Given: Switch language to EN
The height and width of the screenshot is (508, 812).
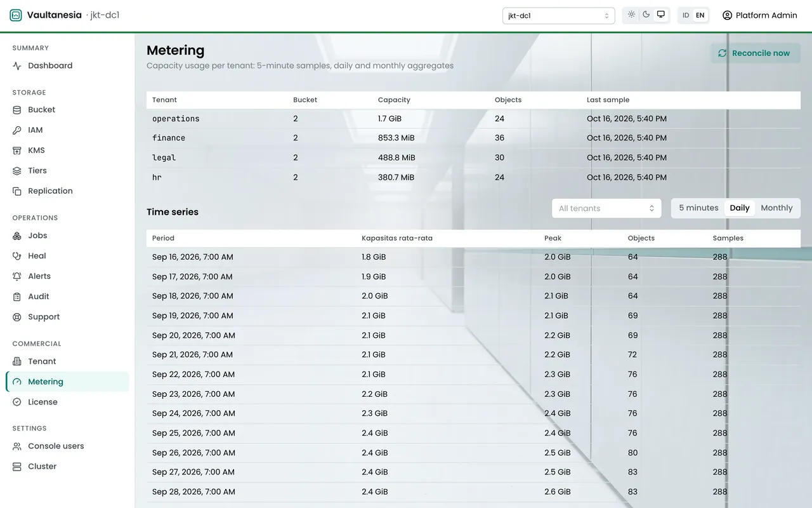Looking at the screenshot, I should 700,15.
